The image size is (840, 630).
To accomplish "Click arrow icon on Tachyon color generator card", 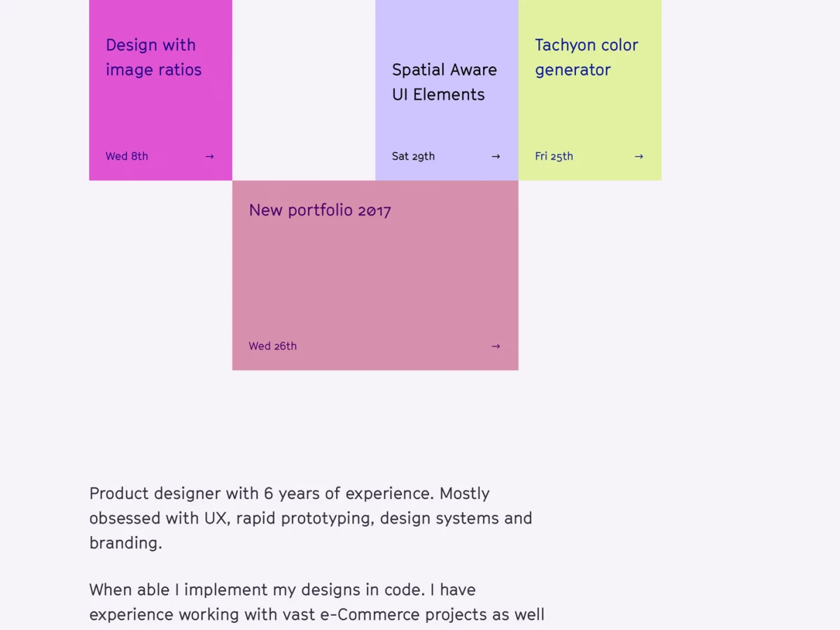I will coord(638,156).
